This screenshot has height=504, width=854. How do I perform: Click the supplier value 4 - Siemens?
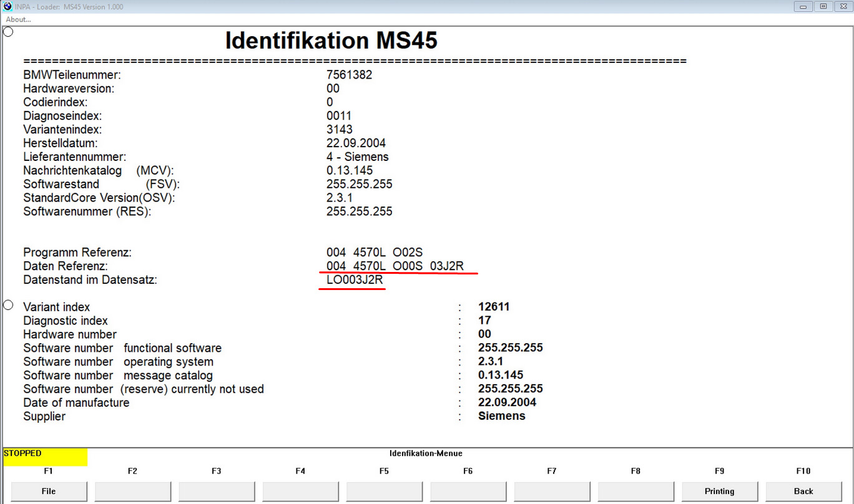[x=357, y=157]
